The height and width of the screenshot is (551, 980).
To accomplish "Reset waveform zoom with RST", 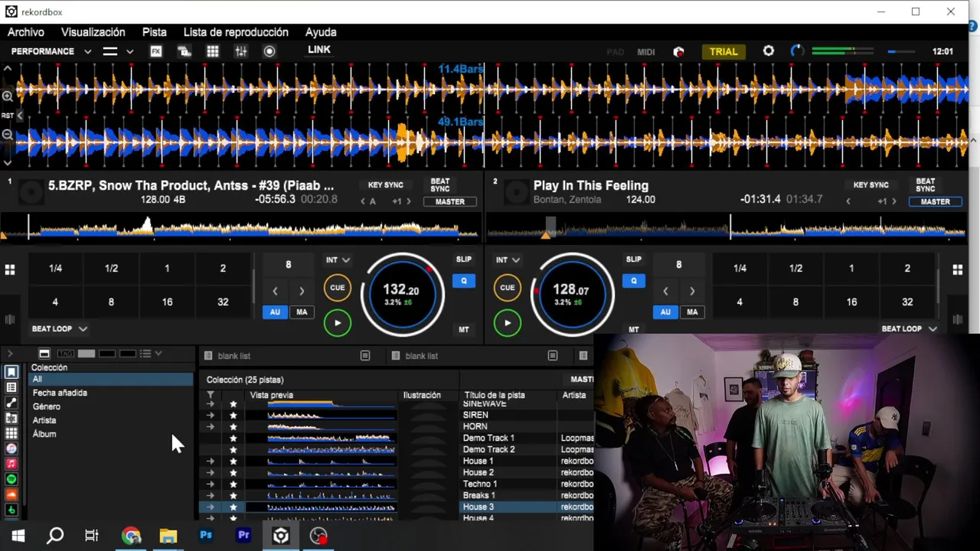I will click(8, 116).
